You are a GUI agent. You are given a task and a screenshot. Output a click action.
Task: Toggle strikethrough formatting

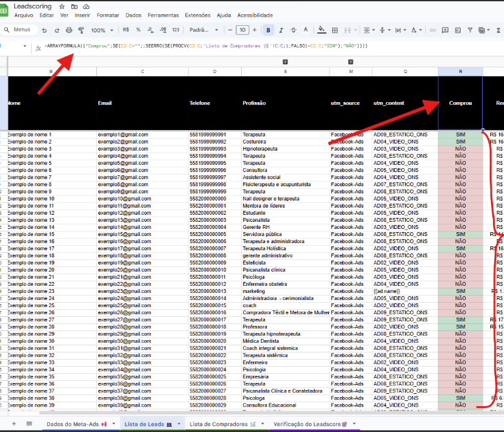coord(293,30)
